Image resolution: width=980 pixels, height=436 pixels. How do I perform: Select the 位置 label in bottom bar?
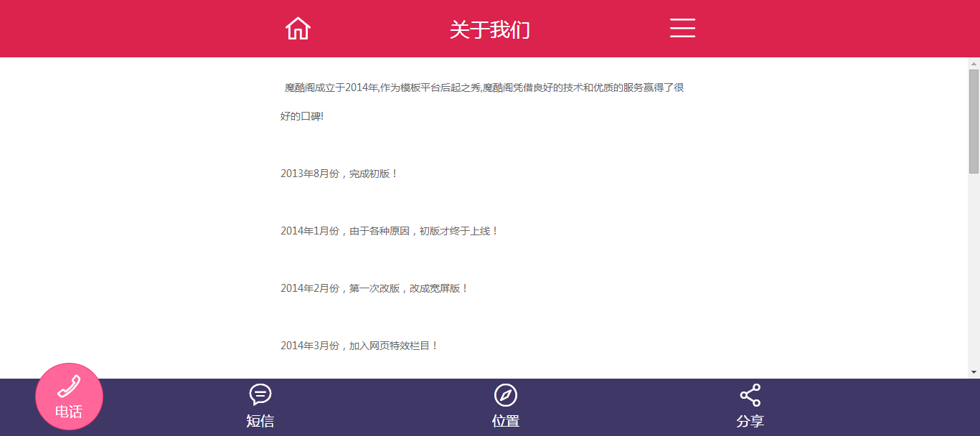pyautogui.click(x=506, y=421)
